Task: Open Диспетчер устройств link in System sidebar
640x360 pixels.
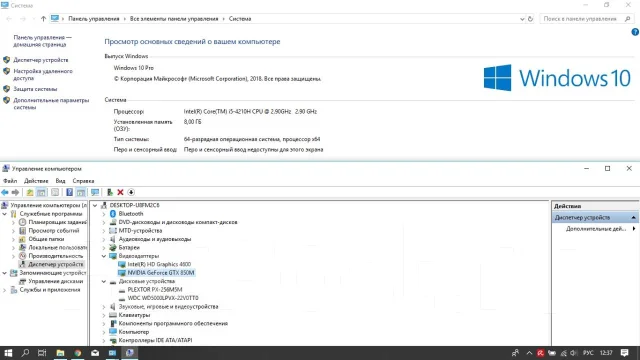Action: tap(41, 60)
